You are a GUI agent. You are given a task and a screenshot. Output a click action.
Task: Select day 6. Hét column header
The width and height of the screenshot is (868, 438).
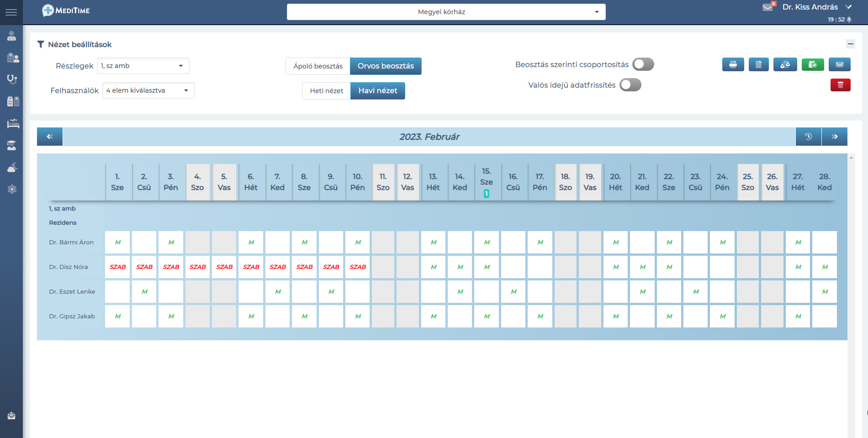click(x=251, y=182)
